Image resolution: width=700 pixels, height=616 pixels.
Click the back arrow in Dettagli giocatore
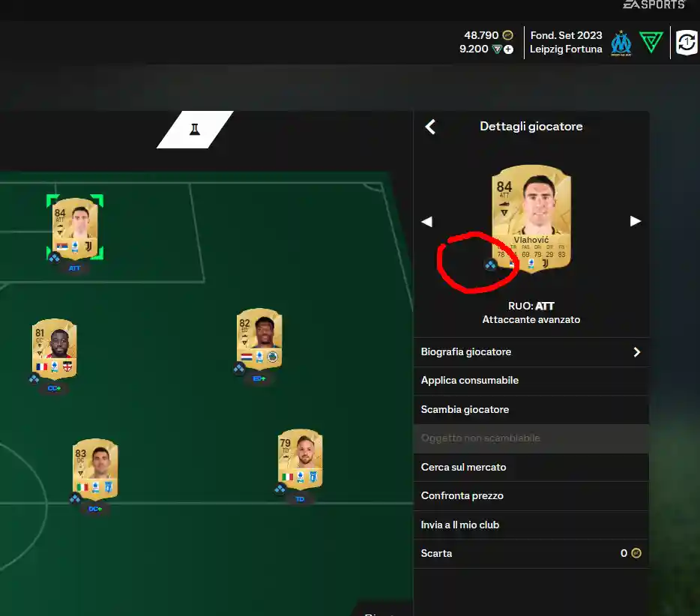(430, 127)
